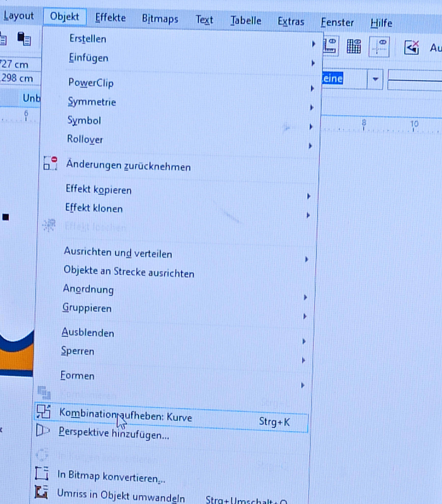The image size is (442, 504).
Task: Click the paste icon in left toolbar
Action: click(24, 39)
